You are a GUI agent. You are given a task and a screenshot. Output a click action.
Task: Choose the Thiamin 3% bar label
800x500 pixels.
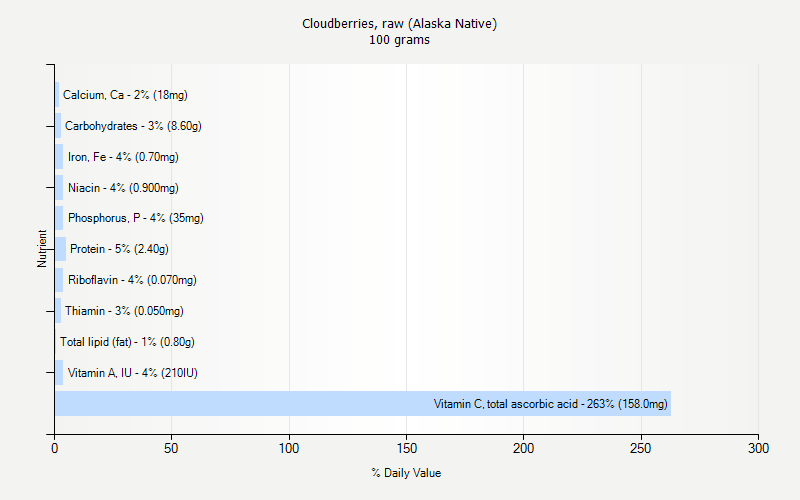(x=124, y=311)
